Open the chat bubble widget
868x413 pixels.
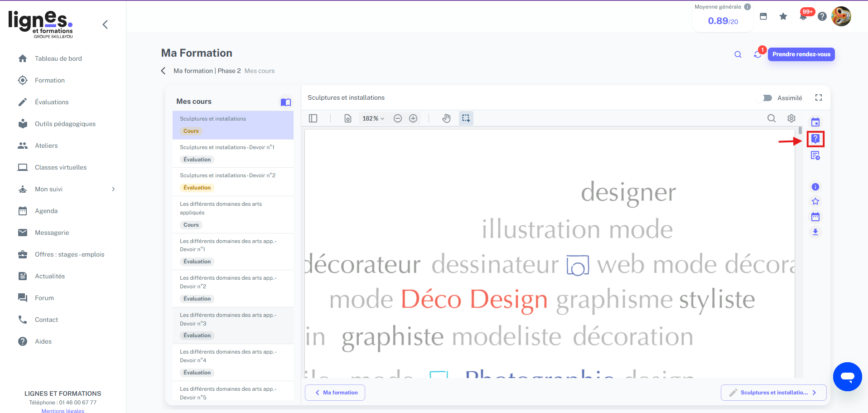pyautogui.click(x=847, y=376)
